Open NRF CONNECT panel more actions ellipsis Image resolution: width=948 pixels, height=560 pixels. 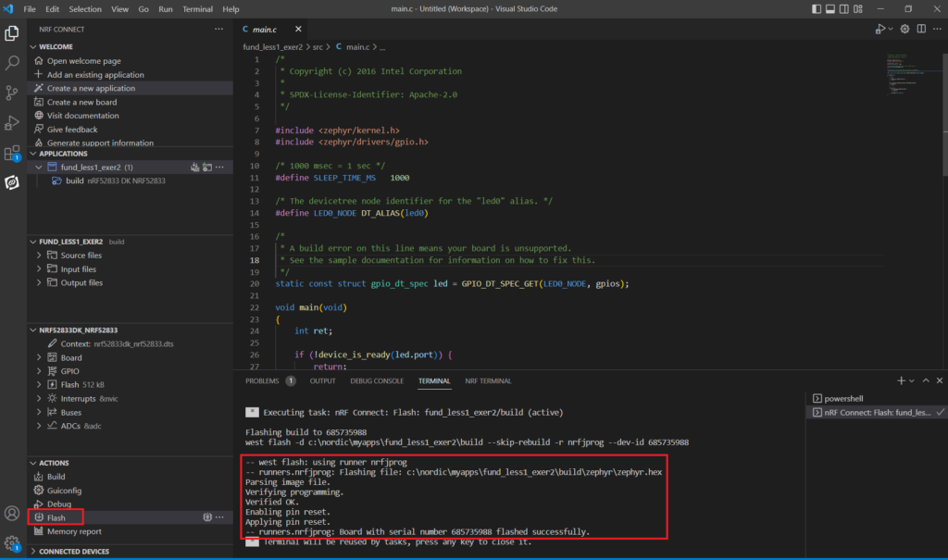(218, 29)
